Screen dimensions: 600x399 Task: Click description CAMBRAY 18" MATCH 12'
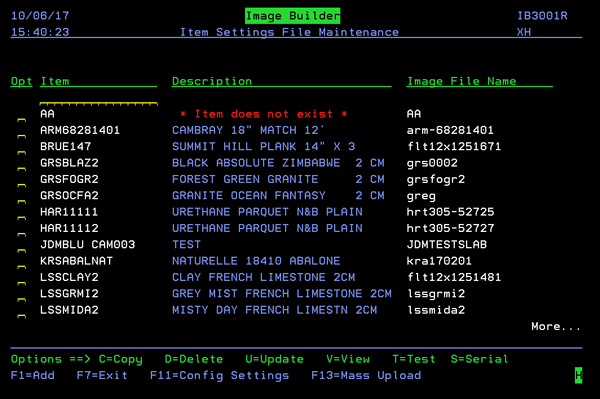coord(248,130)
